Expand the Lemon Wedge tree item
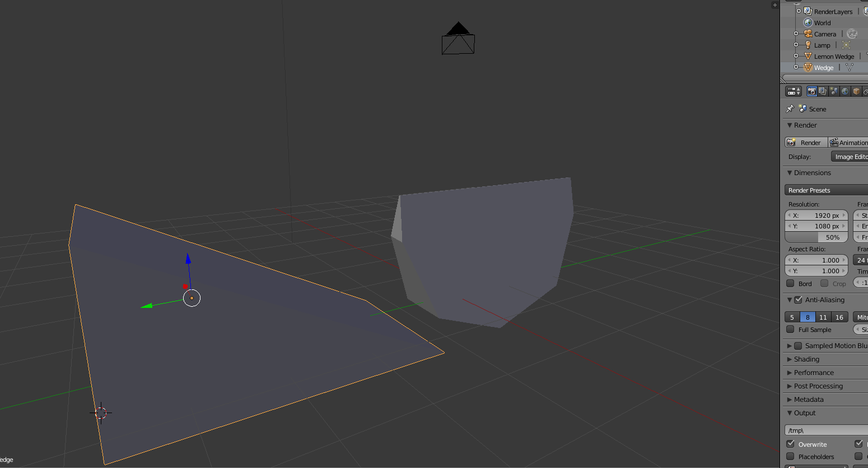 [x=796, y=56]
